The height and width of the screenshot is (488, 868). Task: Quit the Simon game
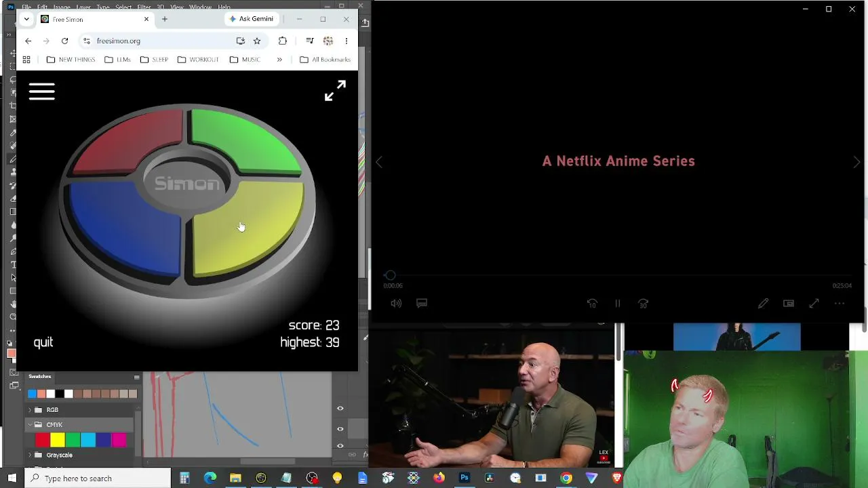[43, 342]
